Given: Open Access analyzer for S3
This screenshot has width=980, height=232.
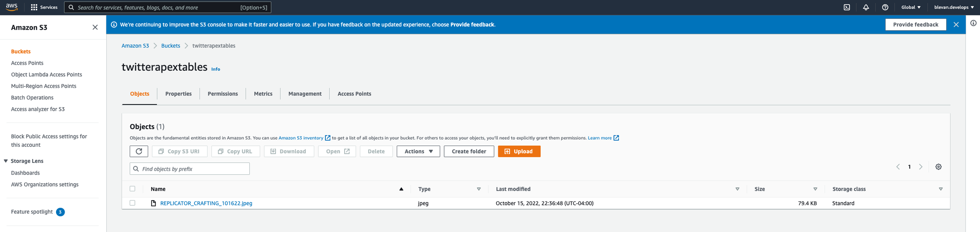Looking at the screenshot, I should click(x=38, y=109).
